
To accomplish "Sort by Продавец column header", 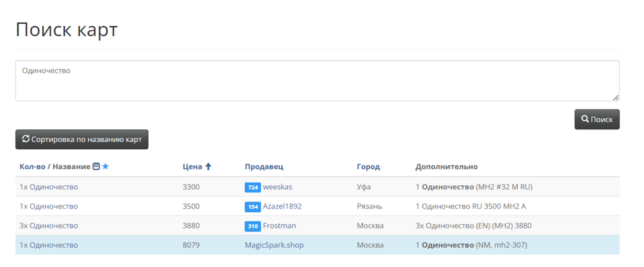I will (x=264, y=167).
